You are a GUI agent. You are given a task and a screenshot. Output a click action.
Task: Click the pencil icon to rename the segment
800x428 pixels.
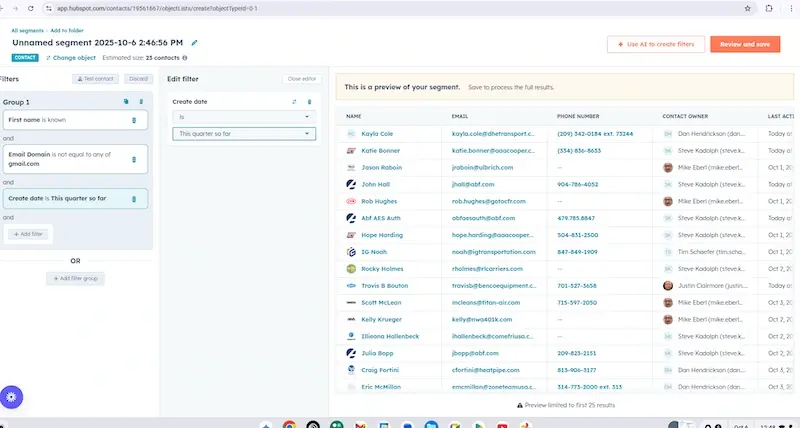(194, 43)
